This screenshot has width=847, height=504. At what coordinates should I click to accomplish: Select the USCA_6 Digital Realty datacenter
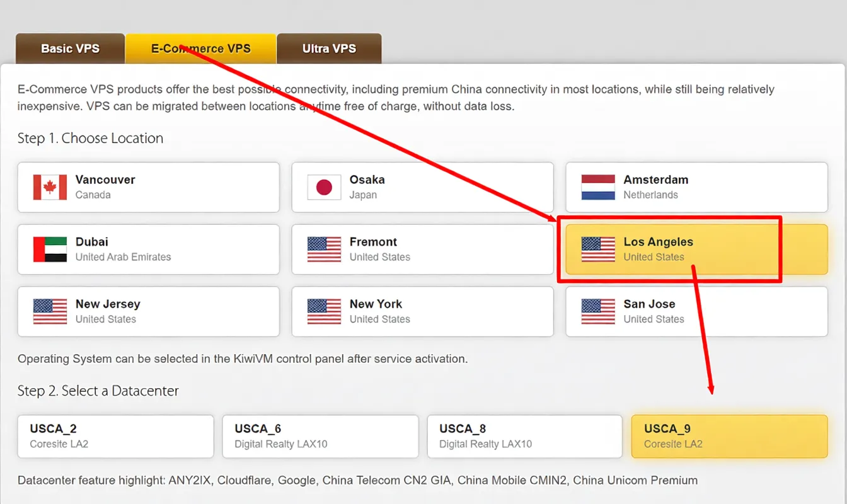[320, 436]
